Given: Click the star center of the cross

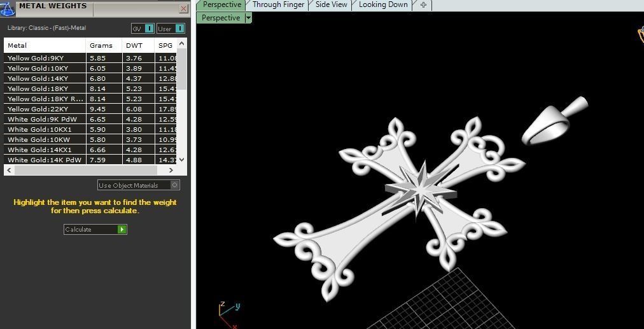Looking at the screenshot, I should click(420, 190).
